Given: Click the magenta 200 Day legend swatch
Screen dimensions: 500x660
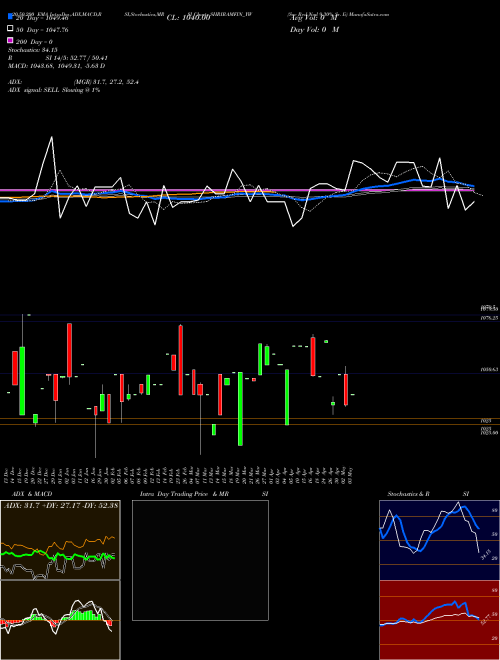Looking at the screenshot, I should 11,40.
